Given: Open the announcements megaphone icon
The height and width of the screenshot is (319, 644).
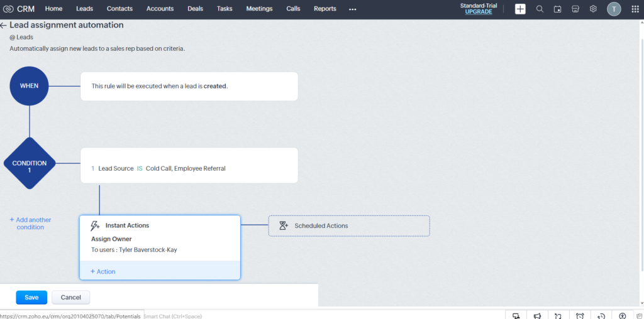Looking at the screenshot, I should (x=537, y=316).
